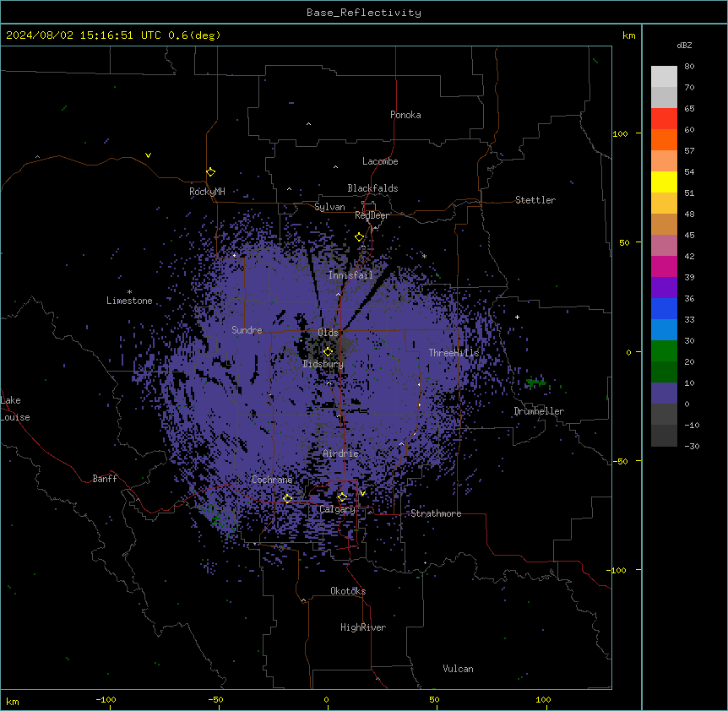The width and height of the screenshot is (728, 711).
Task: Click the 50 tick label on the right axis
Action: (624, 242)
